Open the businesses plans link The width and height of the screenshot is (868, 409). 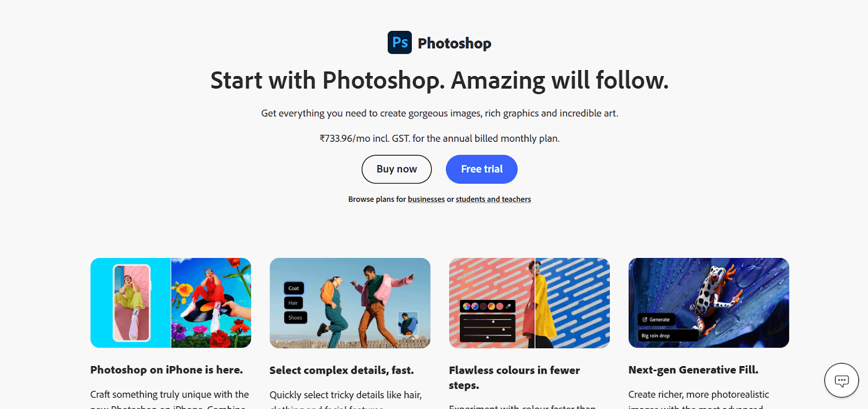click(426, 199)
